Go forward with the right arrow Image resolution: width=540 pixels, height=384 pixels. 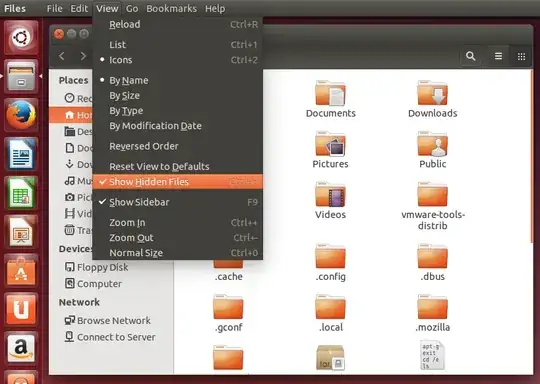[83, 56]
